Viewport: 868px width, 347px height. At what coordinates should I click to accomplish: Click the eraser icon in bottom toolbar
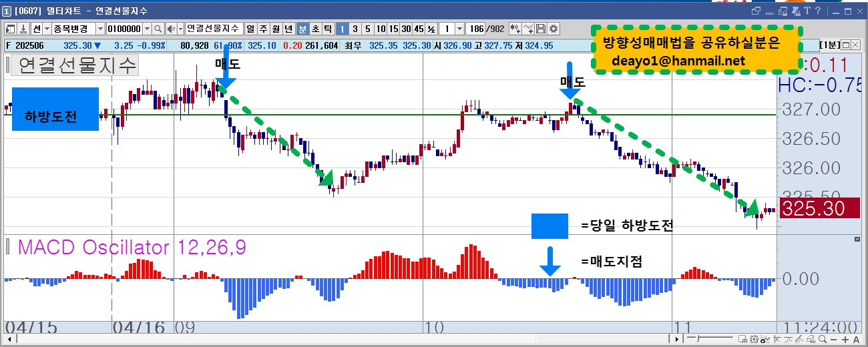(x=811, y=340)
